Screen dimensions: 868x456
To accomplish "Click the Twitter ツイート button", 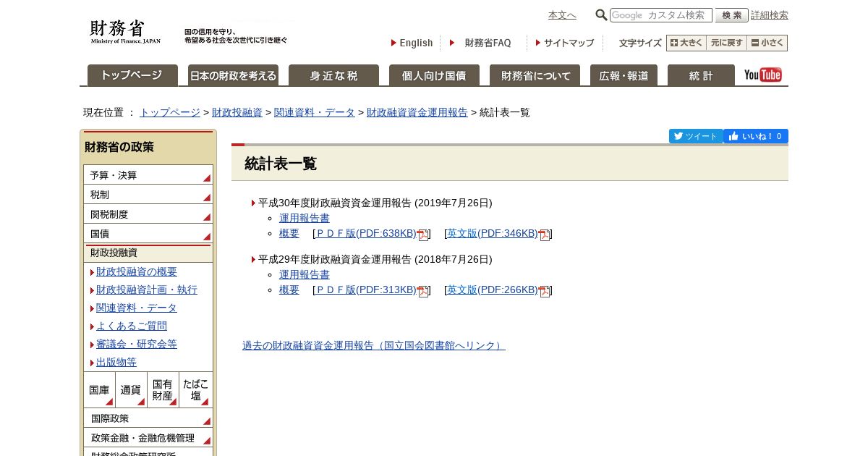I will click(695, 136).
